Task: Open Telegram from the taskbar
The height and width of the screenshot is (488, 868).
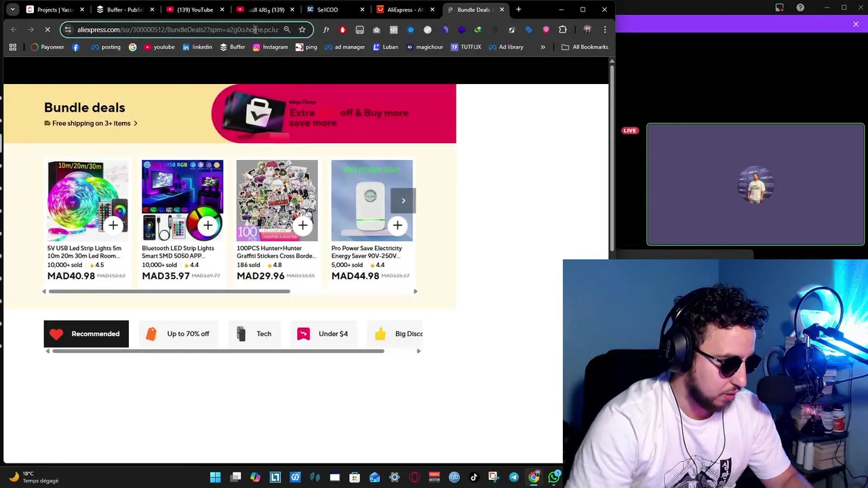Action: (x=514, y=478)
